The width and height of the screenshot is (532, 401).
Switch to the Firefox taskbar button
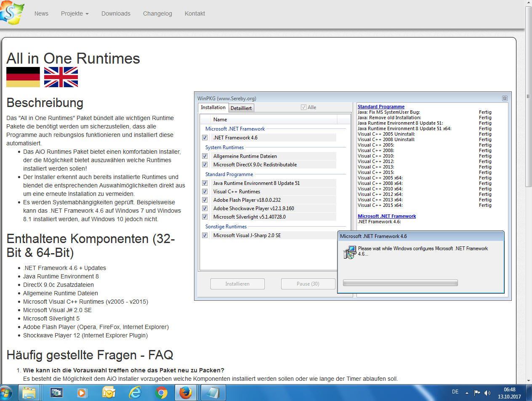click(186, 393)
